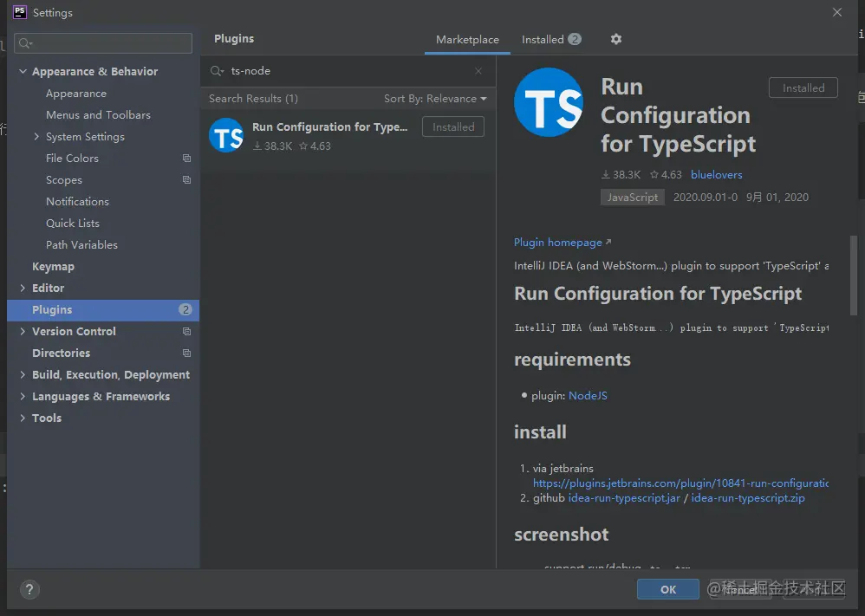Open plugin settings gear menu

click(x=616, y=39)
